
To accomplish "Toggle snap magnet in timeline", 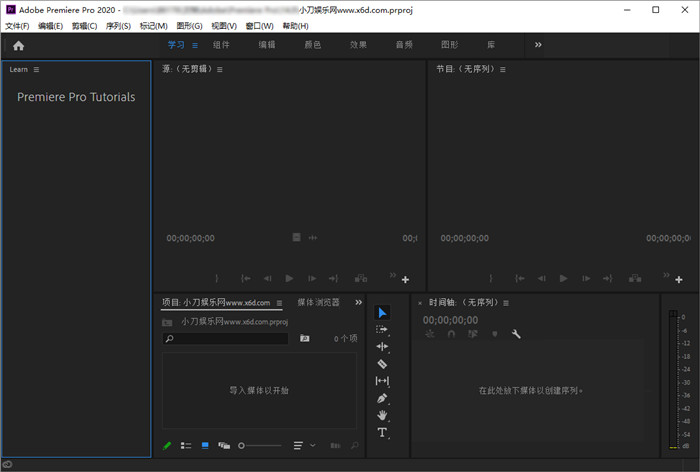I will coord(451,334).
